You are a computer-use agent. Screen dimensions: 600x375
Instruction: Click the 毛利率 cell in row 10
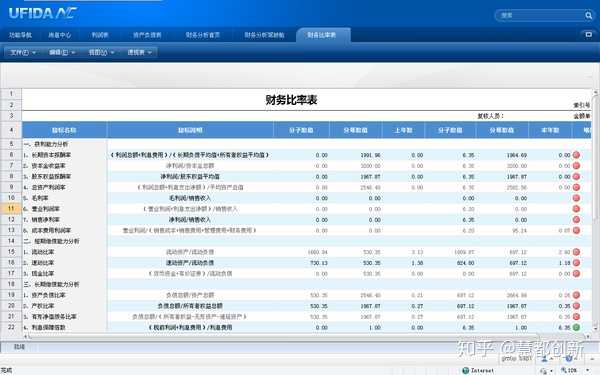click(64, 198)
